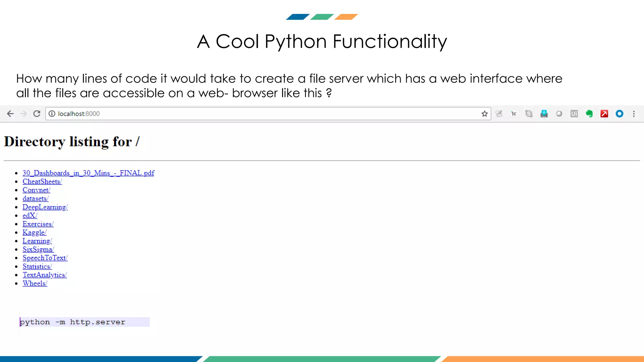Click the site info icon in address bar
644x362 pixels.
click(x=52, y=114)
